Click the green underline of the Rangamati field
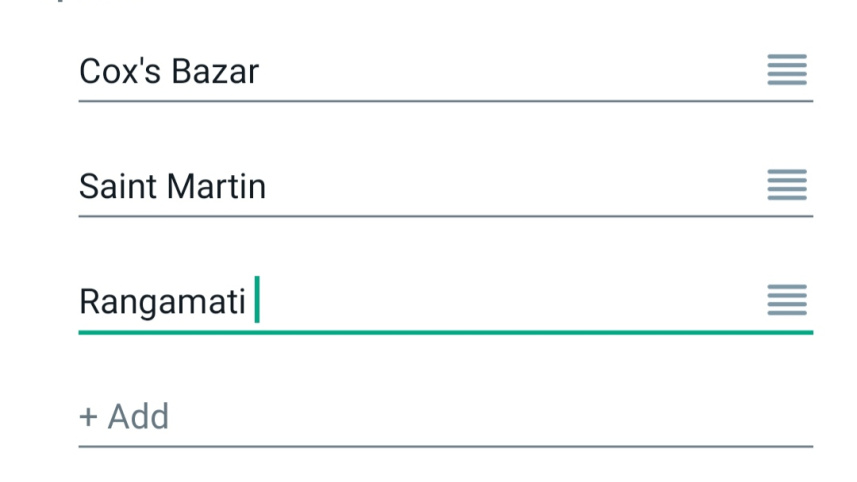This screenshot has width=857, height=482. tap(445, 331)
